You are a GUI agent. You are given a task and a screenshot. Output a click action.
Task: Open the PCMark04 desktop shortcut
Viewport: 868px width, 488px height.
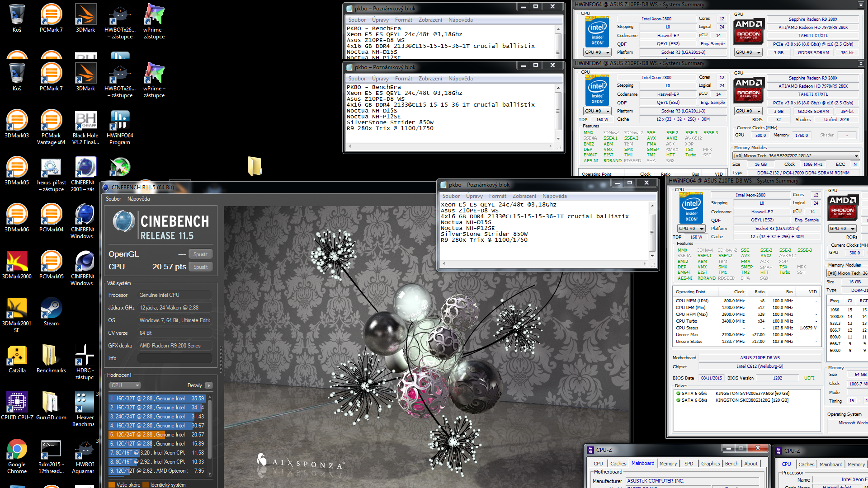pos(51,218)
